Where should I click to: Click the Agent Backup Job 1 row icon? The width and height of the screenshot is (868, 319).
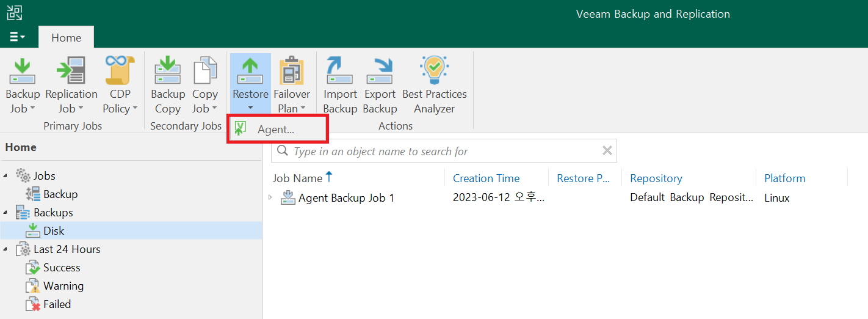[x=288, y=197]
